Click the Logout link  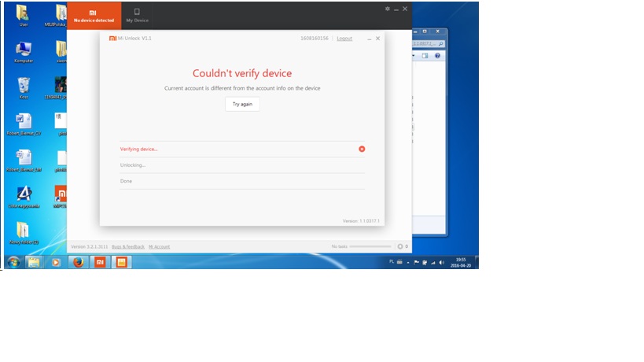click(x=344, y=39)
